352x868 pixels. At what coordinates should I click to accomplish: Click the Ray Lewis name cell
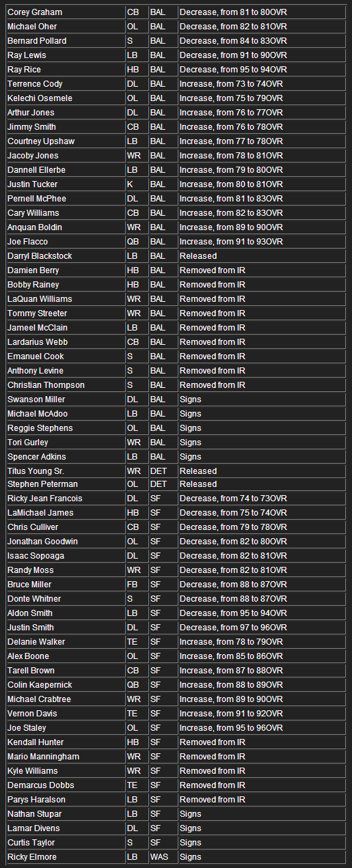coord(65,55)
